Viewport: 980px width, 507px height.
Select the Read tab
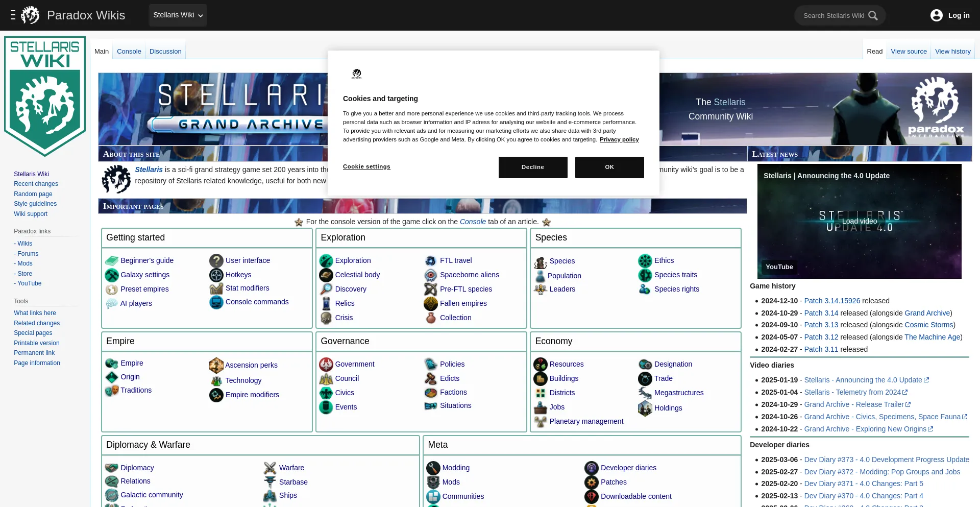874,51
